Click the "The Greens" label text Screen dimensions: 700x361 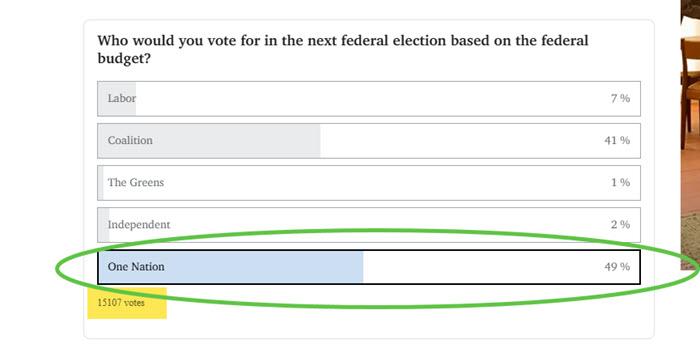coord(136,182)
